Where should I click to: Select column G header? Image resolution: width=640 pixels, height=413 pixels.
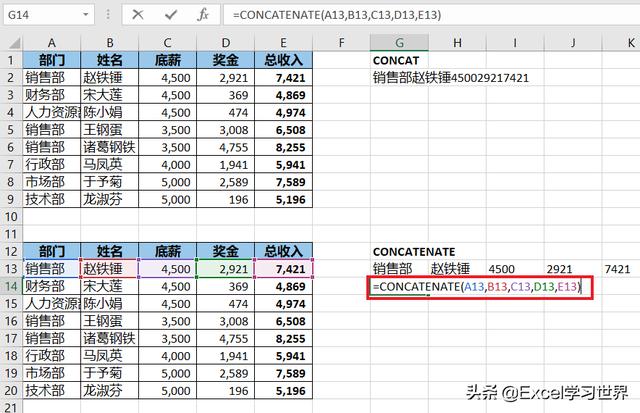[399, 42]
